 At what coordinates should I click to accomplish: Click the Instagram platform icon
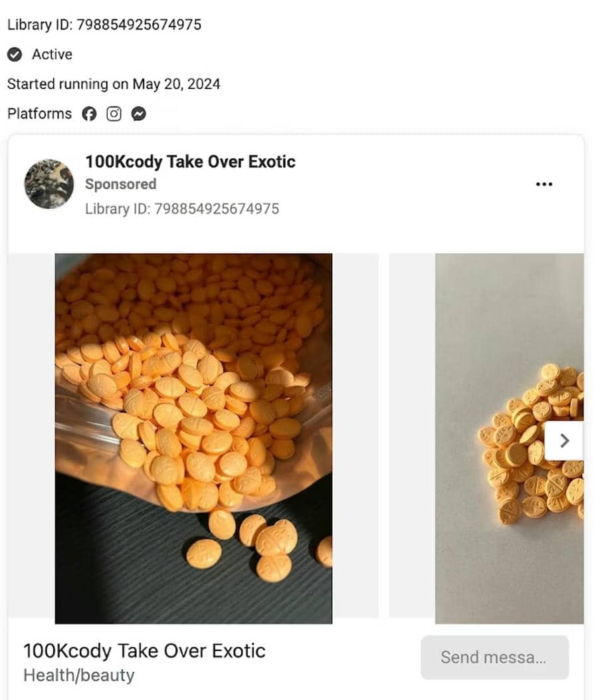point(114,114)
